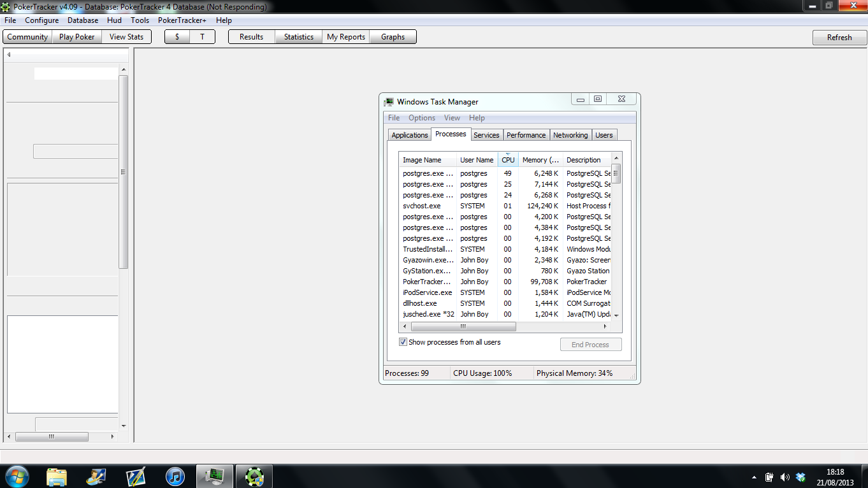
Task: Show hidden system tray icons
Action: pos(755,477)
